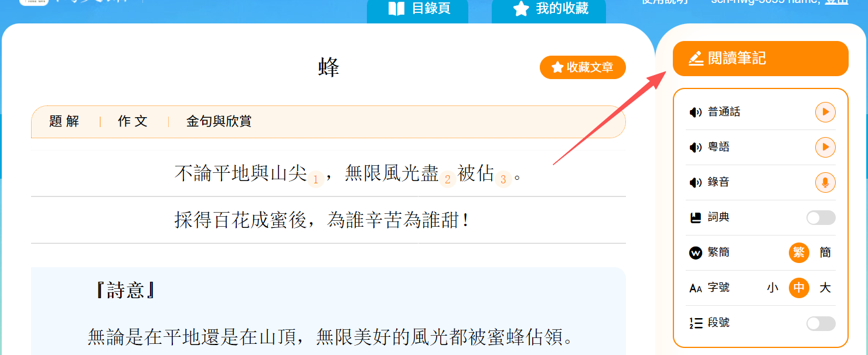Enable the 段號 paragraph number switch
Image resolution: width=868 pixels, height=355 pixels.
[821, 323]
